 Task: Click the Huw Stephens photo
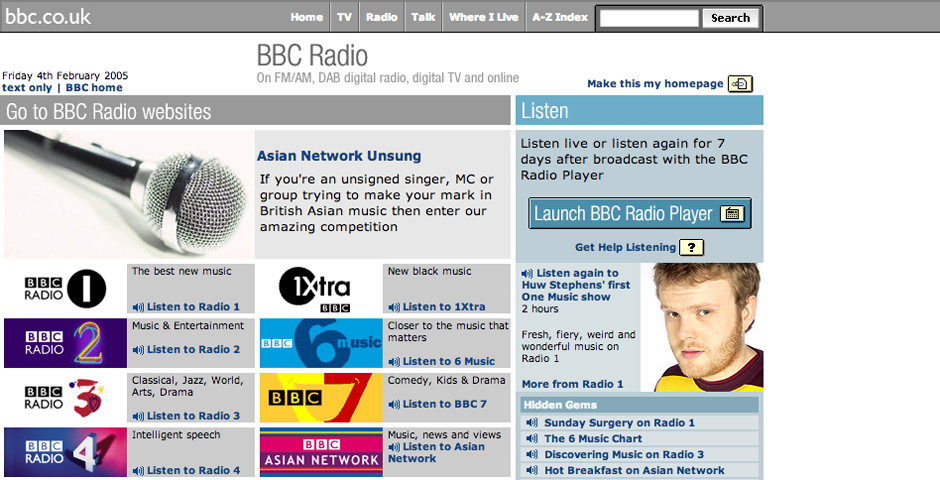pos(702,327)
